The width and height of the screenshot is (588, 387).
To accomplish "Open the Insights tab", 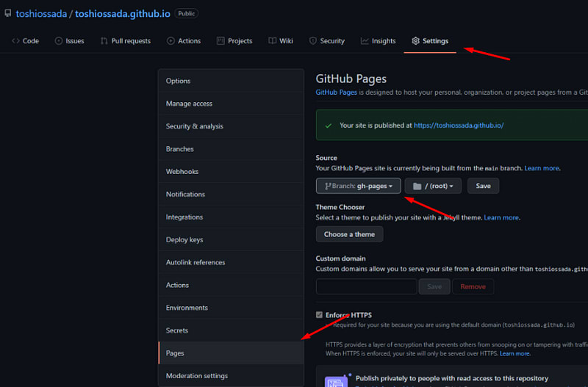I will [378, 41].
